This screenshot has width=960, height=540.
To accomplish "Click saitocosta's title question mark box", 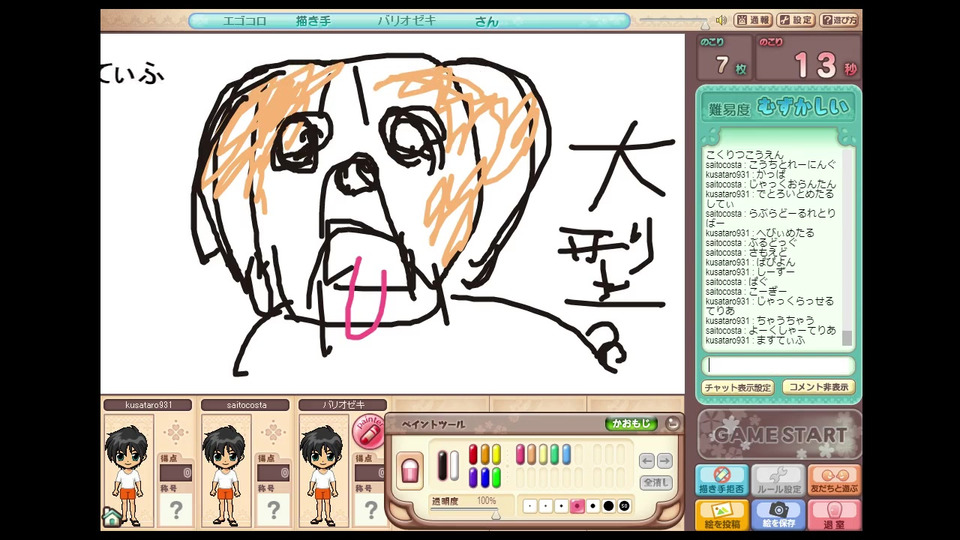I will pos(273,509).
